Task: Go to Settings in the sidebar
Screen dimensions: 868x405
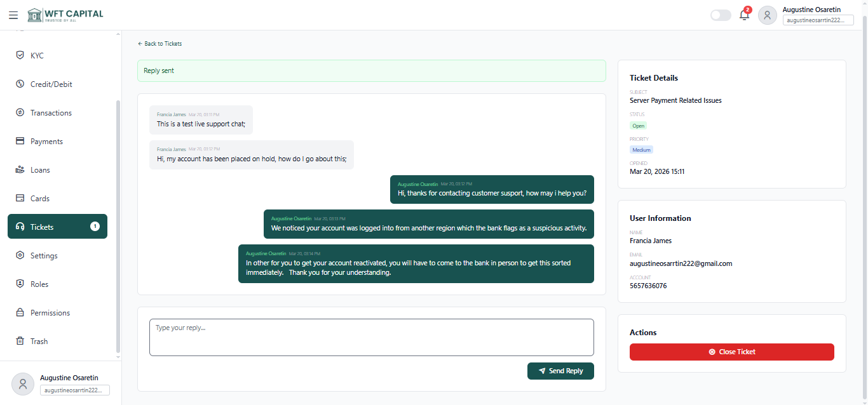Action: pos(44,256)
